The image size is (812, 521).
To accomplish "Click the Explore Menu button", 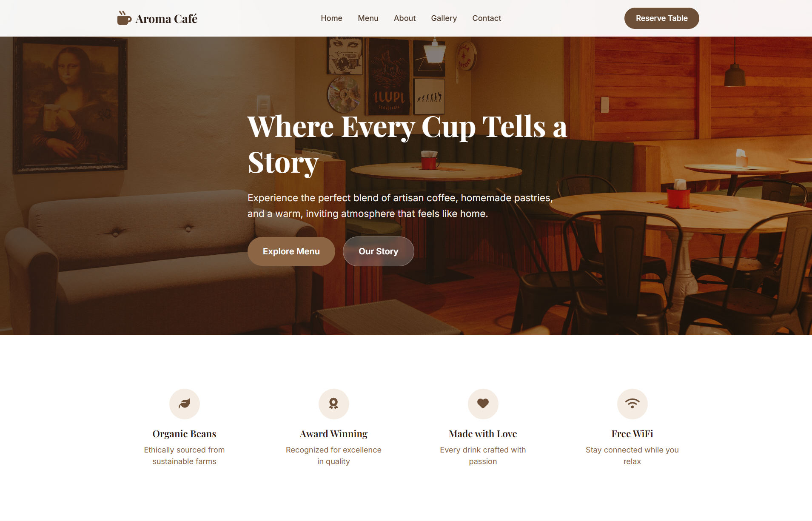I will click(x=291, y=251).
